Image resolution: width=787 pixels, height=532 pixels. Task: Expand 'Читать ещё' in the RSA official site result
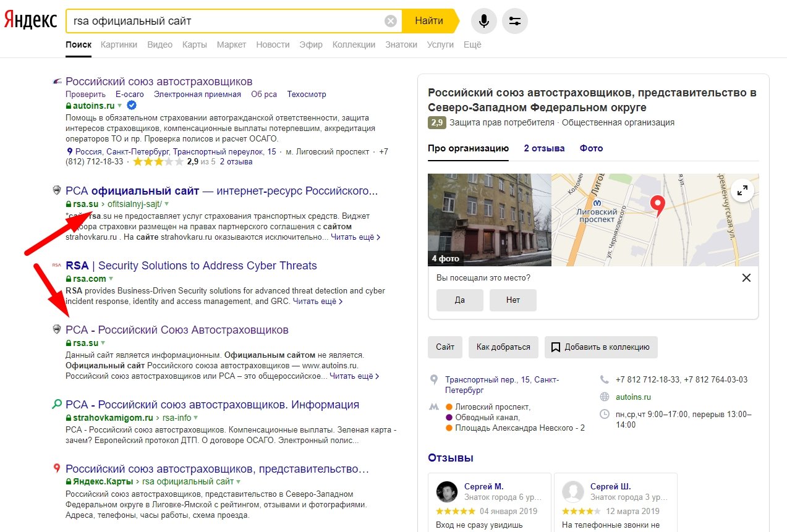point(355,237)
